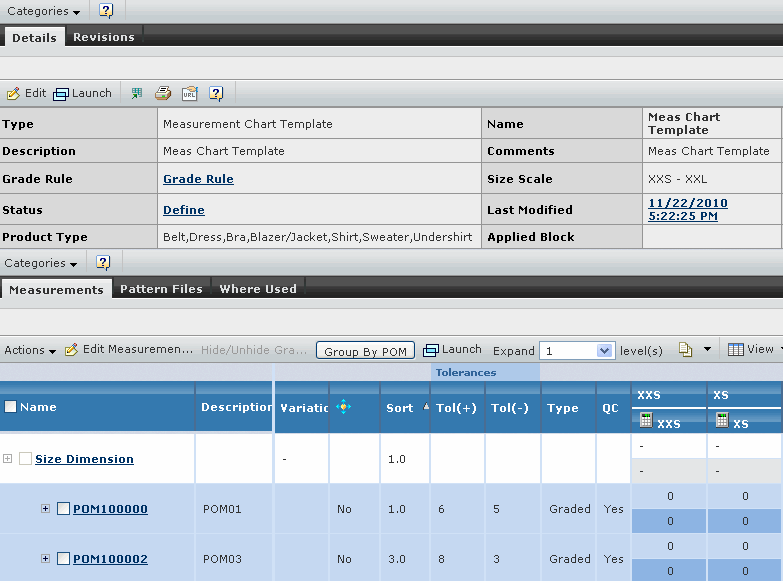Check the POM100000 row checkbox

pos(63,509)
